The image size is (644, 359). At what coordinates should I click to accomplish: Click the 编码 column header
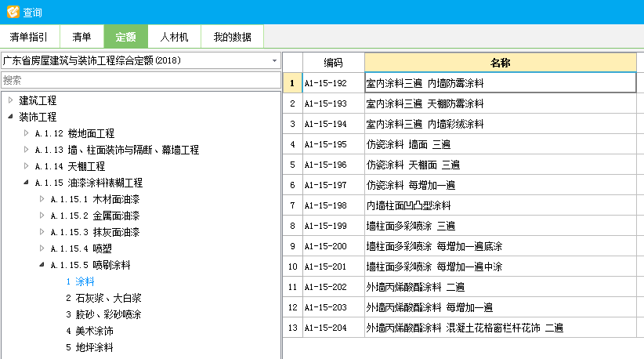click(333, 63)
